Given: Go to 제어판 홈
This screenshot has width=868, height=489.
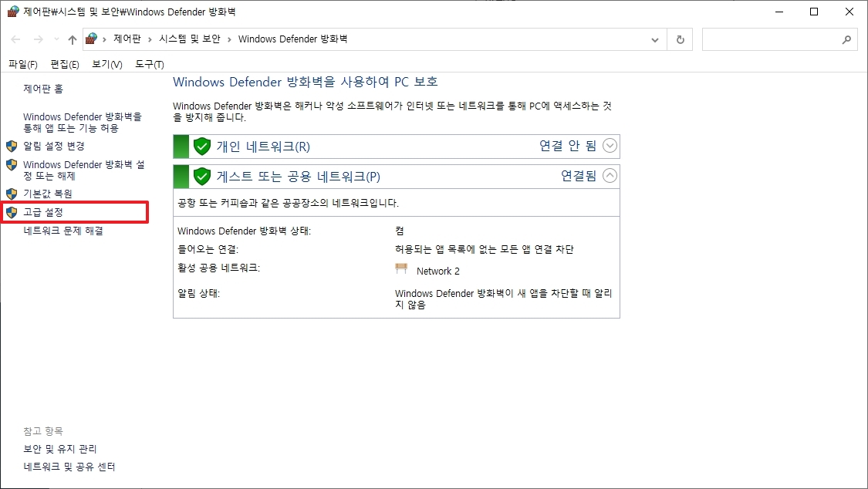Looking at the screenshot, I should click(43, 89).
